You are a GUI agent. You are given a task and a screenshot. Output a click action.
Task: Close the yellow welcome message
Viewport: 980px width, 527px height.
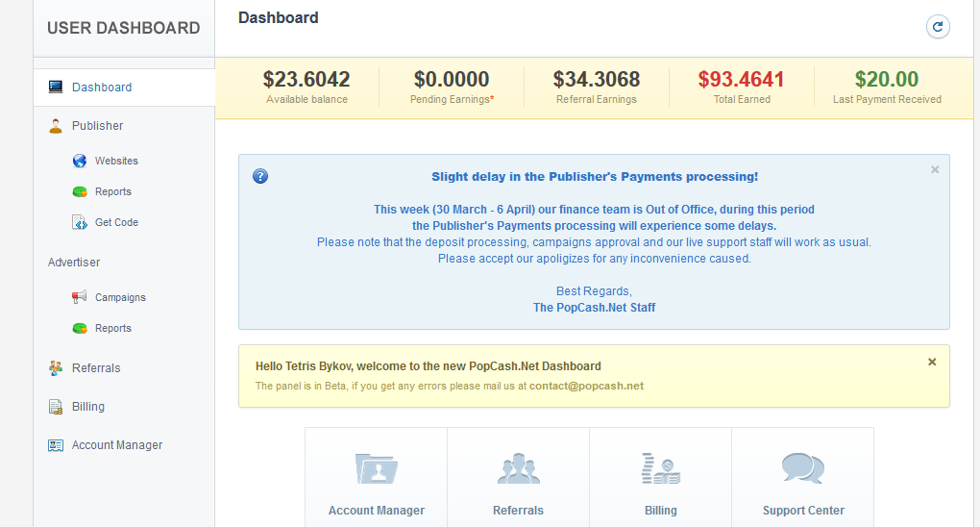point(932,362)
